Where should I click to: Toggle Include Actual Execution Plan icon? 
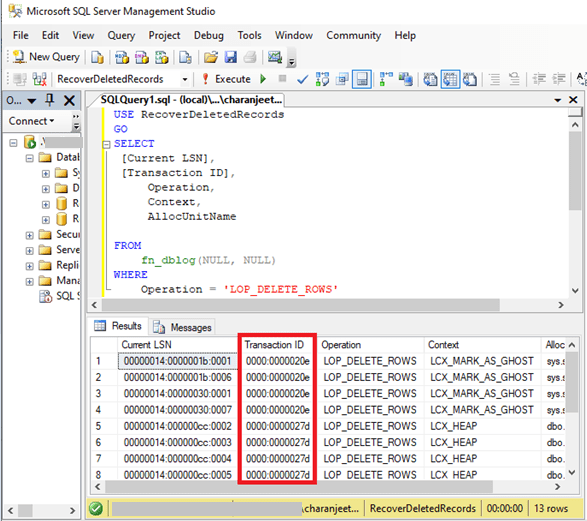[x=386, y=79]
